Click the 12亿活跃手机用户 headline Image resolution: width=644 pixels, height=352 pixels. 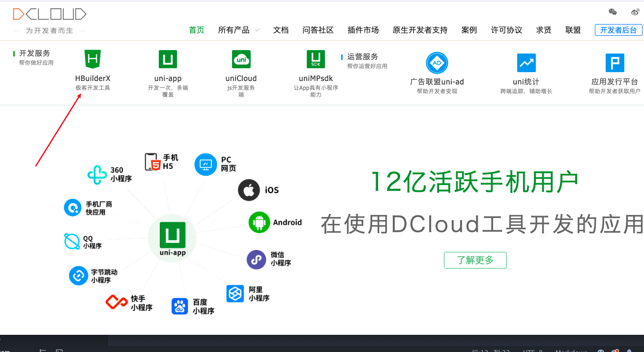click(x=475, y=182)
